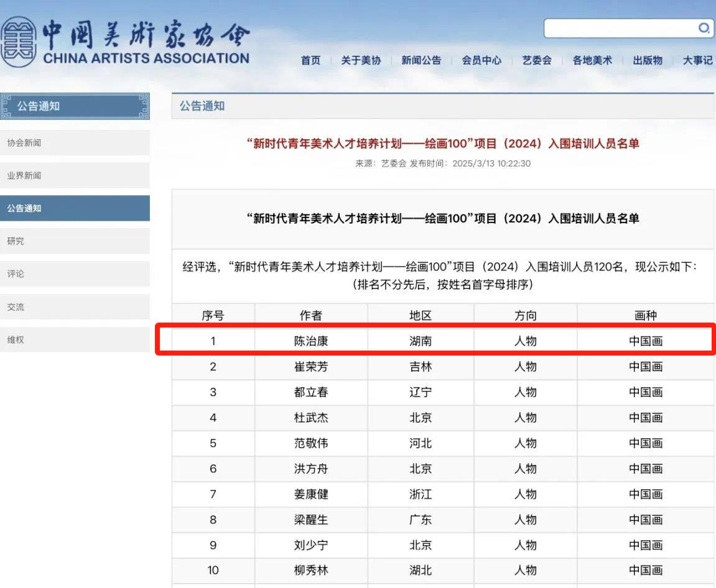Go to the 新闻公告 navigation menu
The height and width of the screenshot is (588, 716).
(x=421, y=60)
